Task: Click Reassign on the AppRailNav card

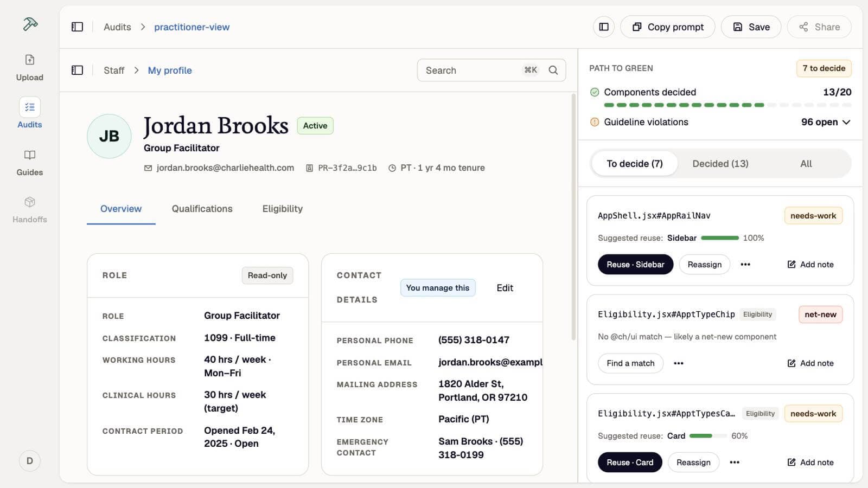Action: (x=705, y=265)
